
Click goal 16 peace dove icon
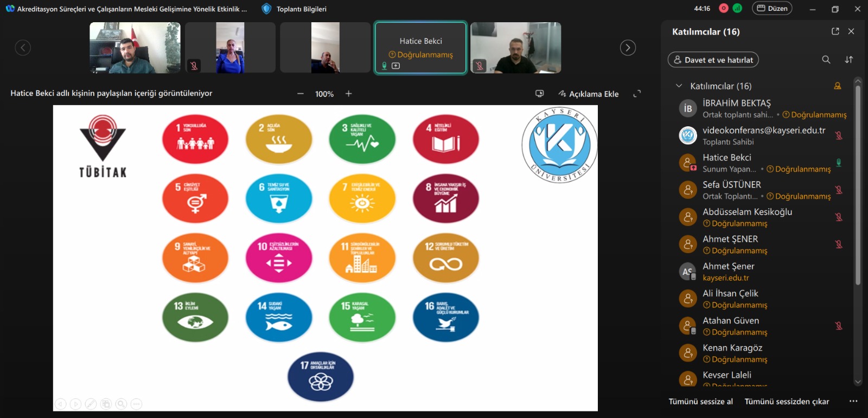click(446, 318)
